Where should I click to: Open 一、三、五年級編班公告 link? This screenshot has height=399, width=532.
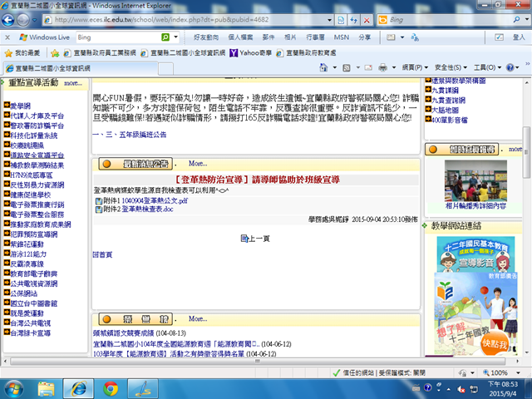[x=130, y=135]
